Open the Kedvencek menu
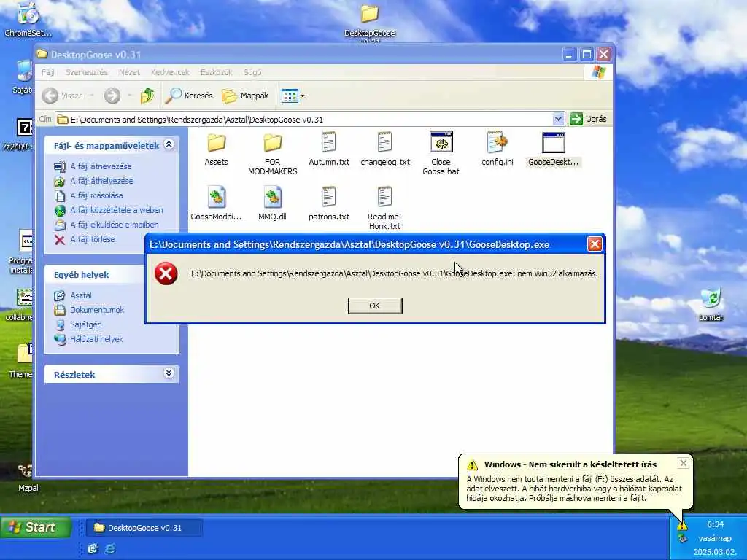 (170, 72)
